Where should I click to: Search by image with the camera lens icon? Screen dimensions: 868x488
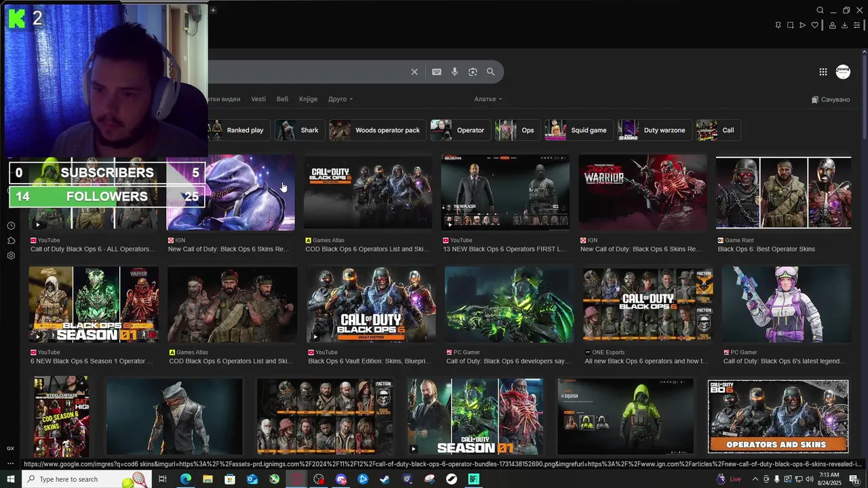473,72
